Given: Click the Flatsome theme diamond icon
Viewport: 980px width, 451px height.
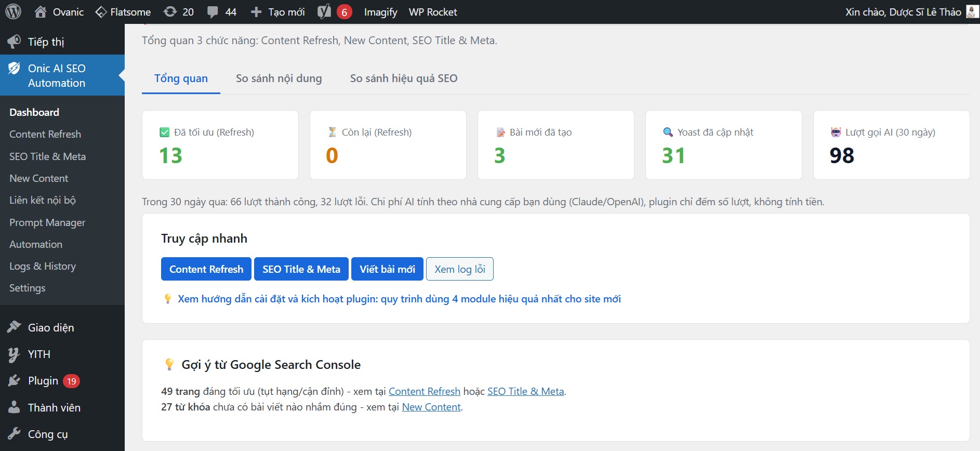Looking at the screenshot, I should pos(101,12).
